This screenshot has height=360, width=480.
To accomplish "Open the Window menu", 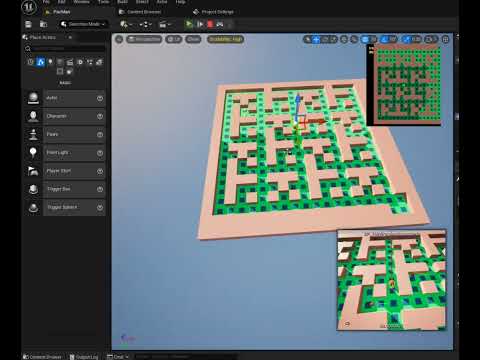I will tap(81, 2).
